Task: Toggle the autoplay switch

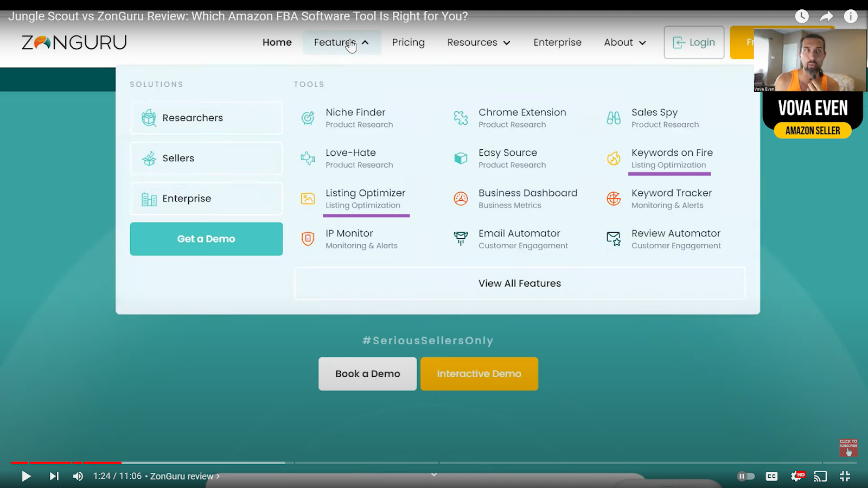Action: 746,476
